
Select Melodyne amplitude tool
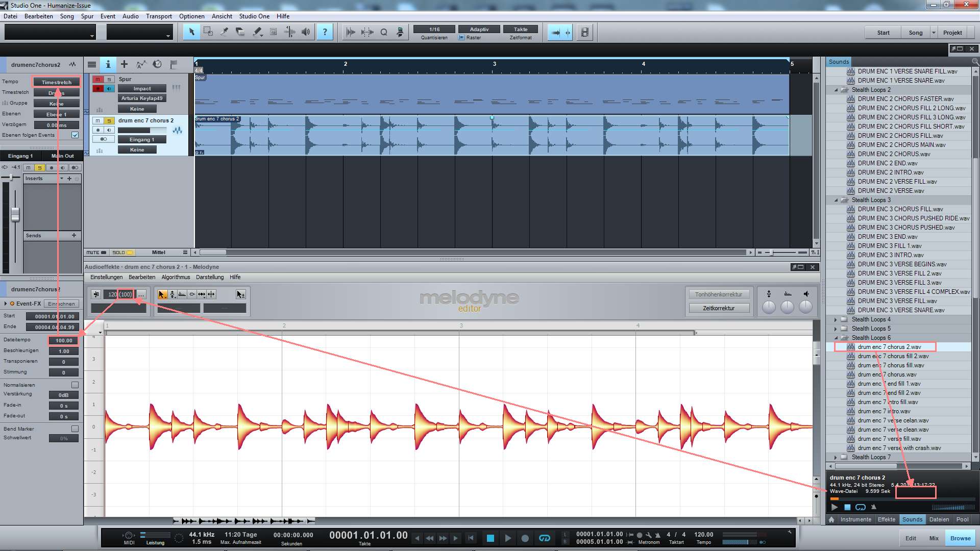(182, 294)
